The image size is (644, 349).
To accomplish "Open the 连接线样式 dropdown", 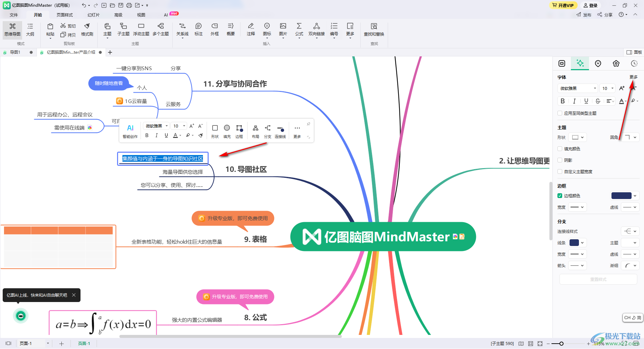I will click(x=630, y=231).
